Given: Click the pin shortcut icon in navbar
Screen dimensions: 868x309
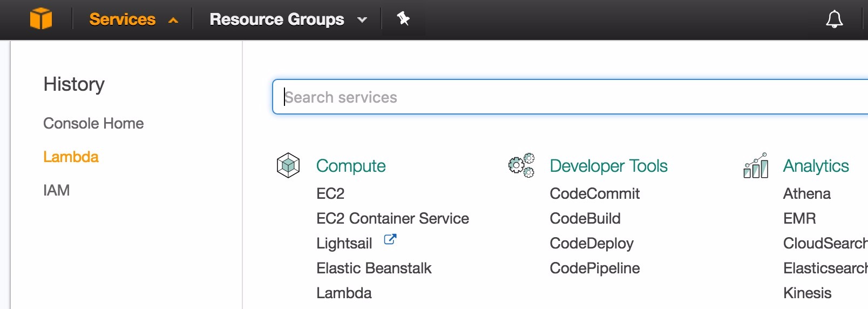Looking at the screenshot, I should click(x=403, y=19).
